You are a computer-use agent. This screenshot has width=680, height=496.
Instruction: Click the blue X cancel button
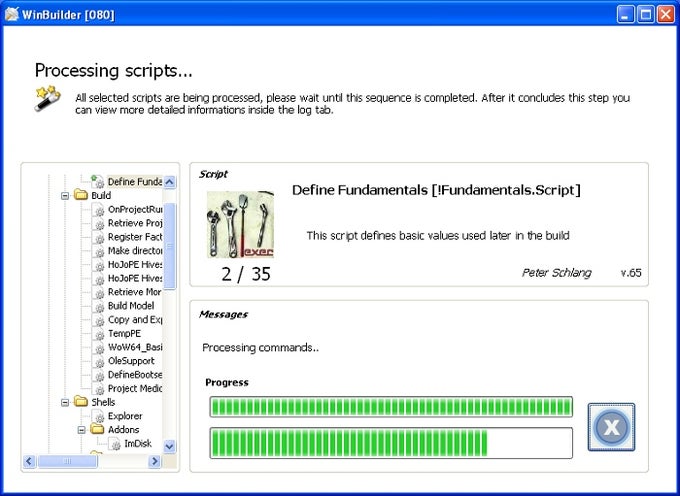click(x=611, y=427)
